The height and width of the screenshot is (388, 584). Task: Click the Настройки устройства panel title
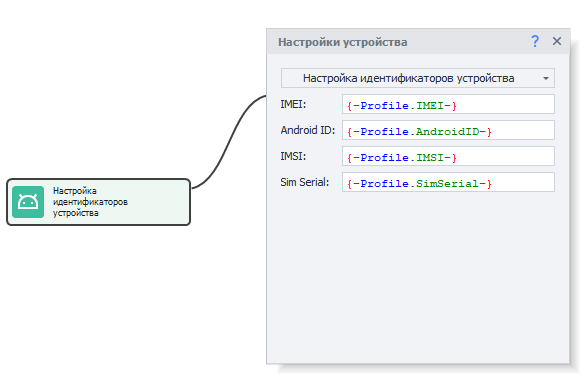343,42
